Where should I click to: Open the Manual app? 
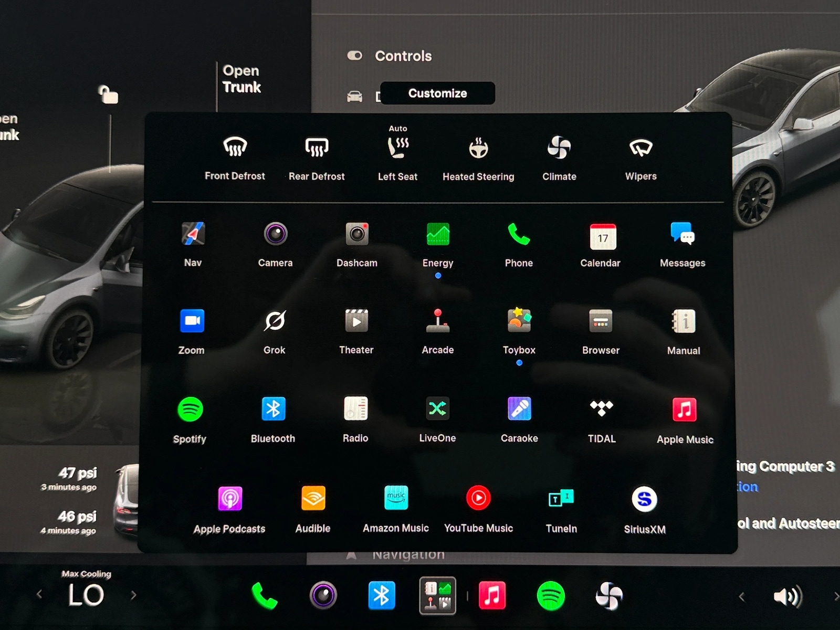pos(684,332)
